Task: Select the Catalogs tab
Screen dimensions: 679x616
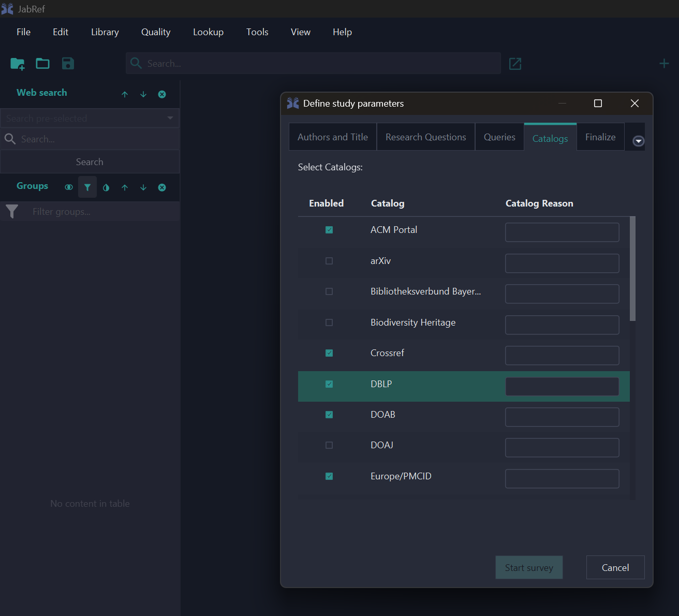Action: click(x=550, y=138)
